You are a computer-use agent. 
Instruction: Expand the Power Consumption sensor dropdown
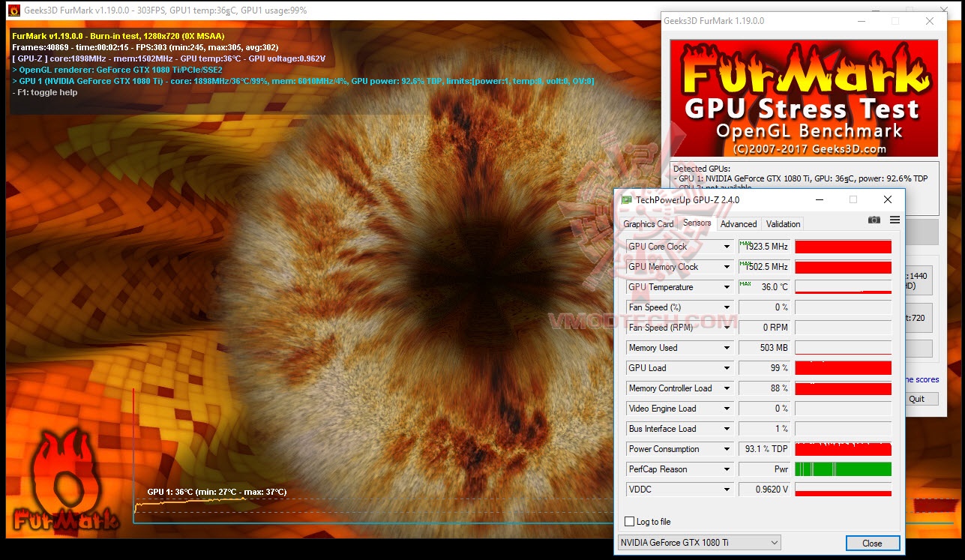pos(727,449)
